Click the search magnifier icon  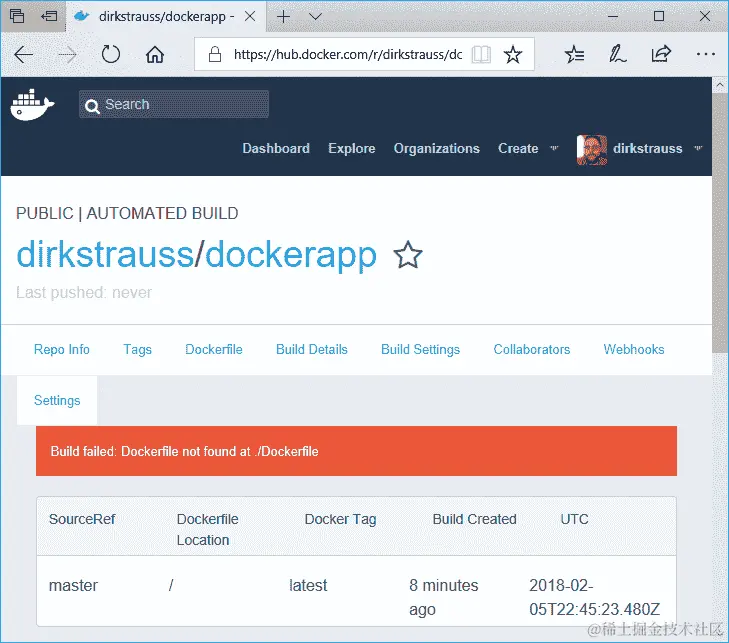tap(92, 106)
